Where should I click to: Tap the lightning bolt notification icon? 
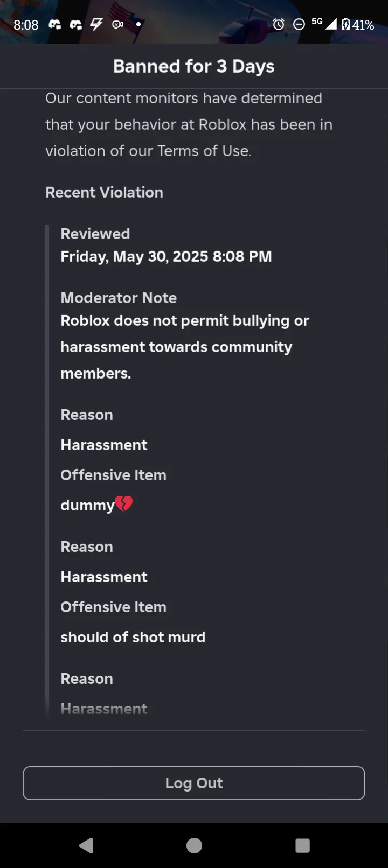point(96,24)
